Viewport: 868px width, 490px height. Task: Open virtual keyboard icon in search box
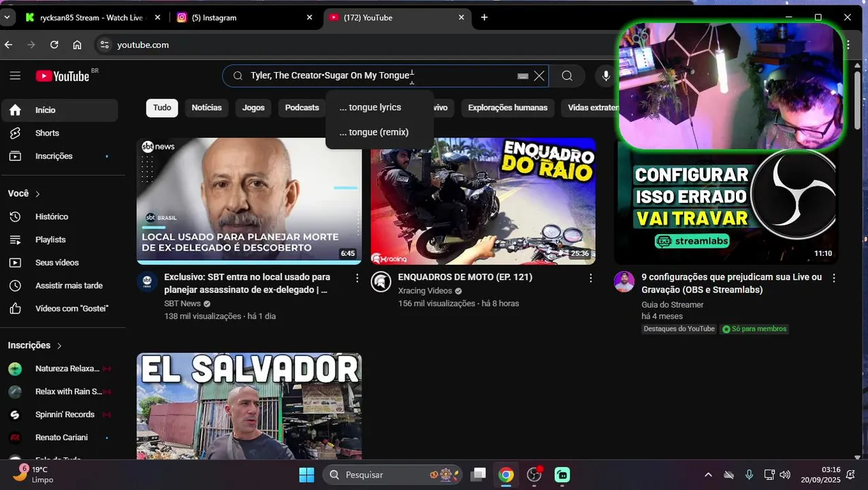[523, 76]
